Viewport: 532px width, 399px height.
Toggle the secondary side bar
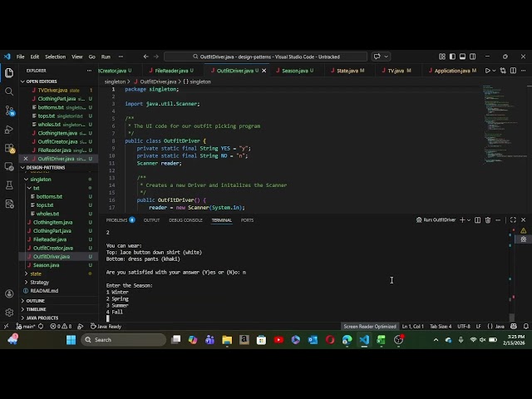[472, 57]
